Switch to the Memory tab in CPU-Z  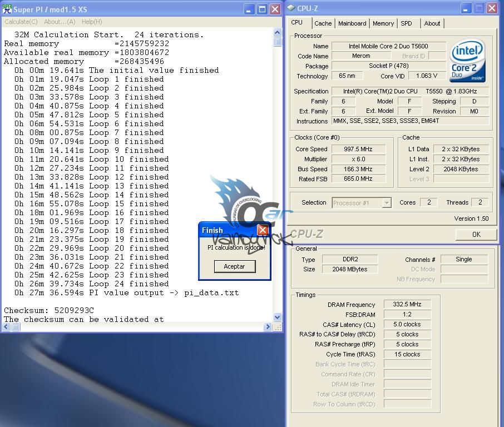pyautogui.click(x=383, y=23)
